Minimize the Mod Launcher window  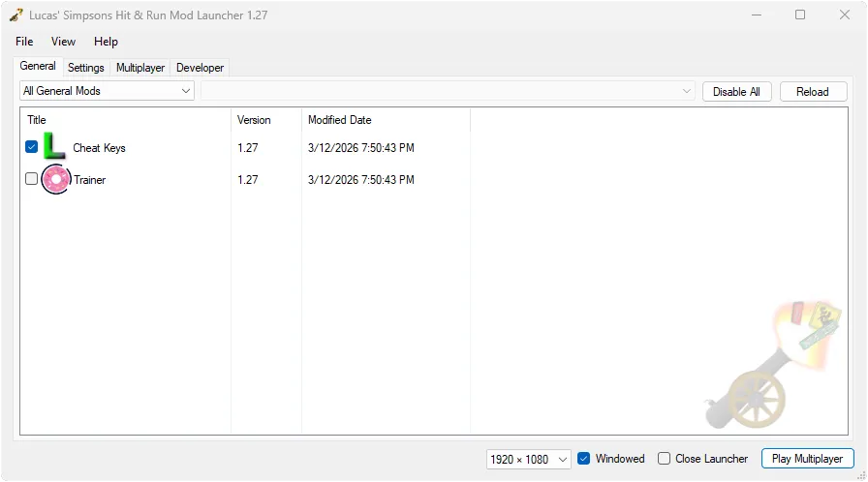point(757,15)
